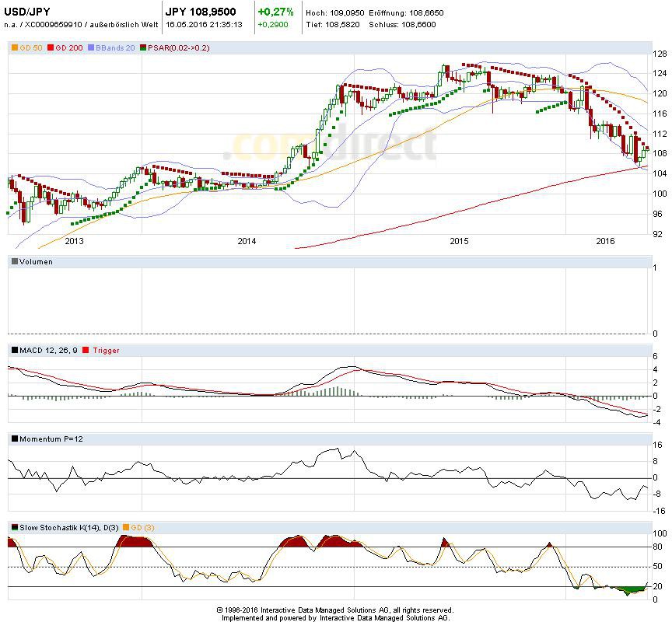Screen dimensions: 672x622
Task: Click the blue BBands 20 legend square
Action: [92, 48]
